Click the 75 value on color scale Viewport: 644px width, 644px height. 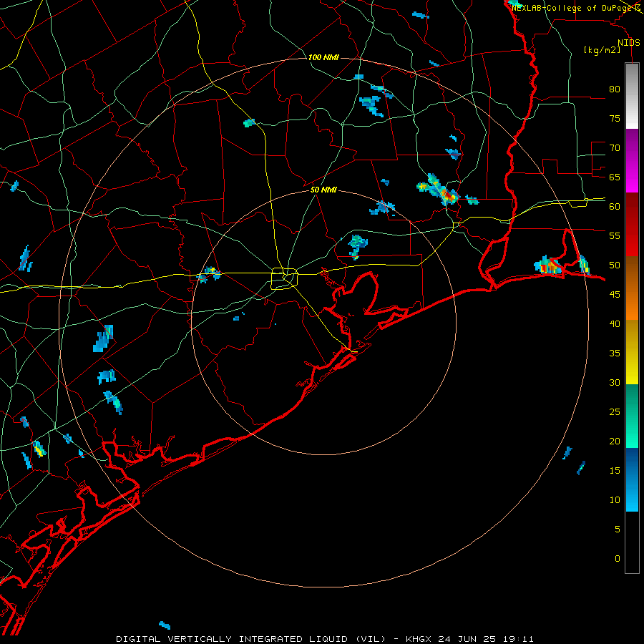point(615,118)
